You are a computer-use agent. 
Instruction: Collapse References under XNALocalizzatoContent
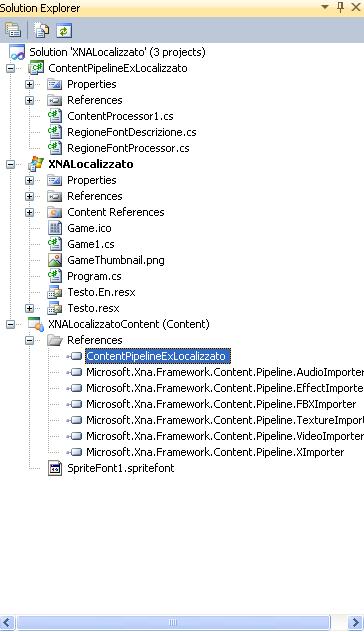(29, 340)
